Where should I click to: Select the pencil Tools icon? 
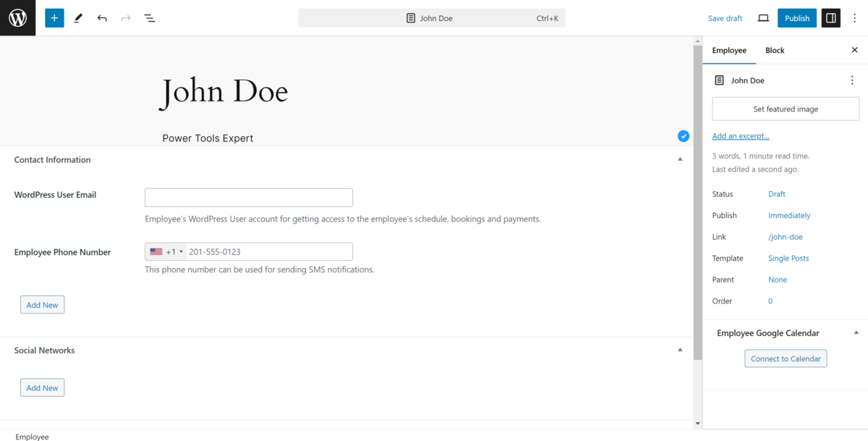pos(78,18)
